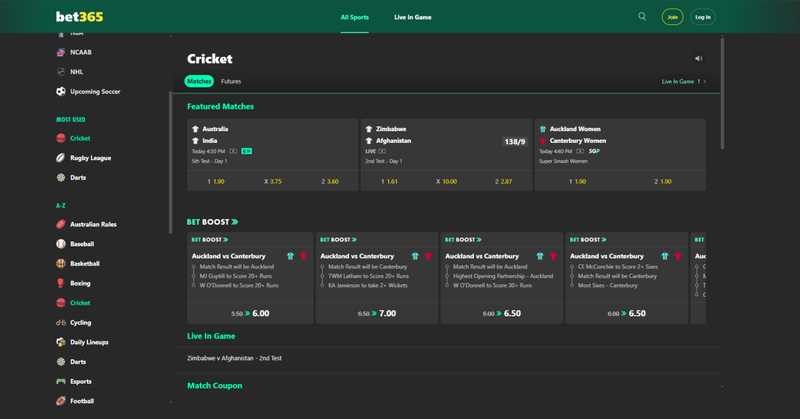Click 'MJ Guptill to Score 20+ Runs' text

[x=236, y=276]
